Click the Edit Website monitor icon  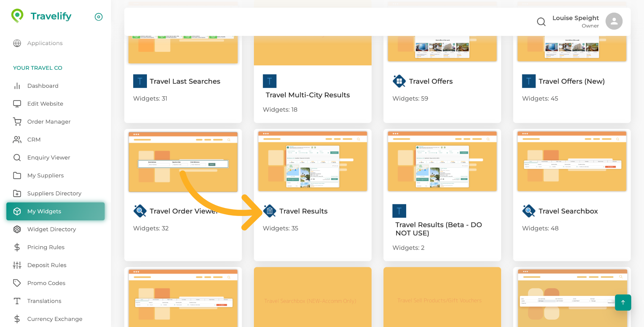click(x=17, y=104)
